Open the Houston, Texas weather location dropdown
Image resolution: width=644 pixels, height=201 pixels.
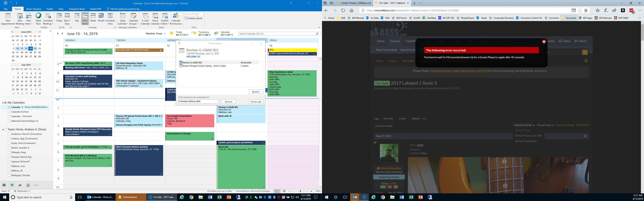[164, 34]
